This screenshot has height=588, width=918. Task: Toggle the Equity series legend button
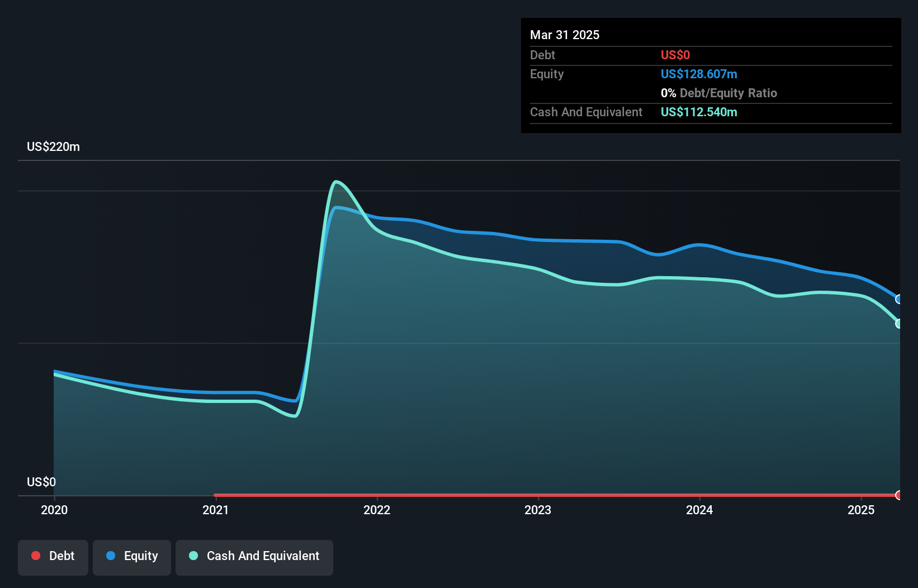132,557
